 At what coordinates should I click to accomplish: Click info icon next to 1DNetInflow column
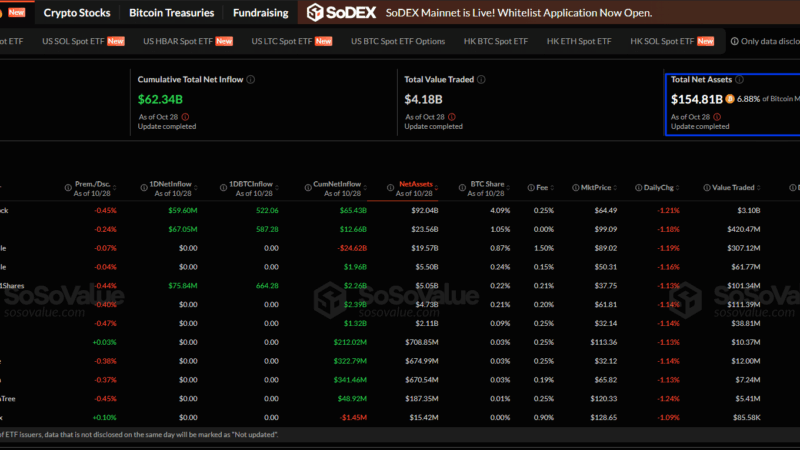point(144,188)
